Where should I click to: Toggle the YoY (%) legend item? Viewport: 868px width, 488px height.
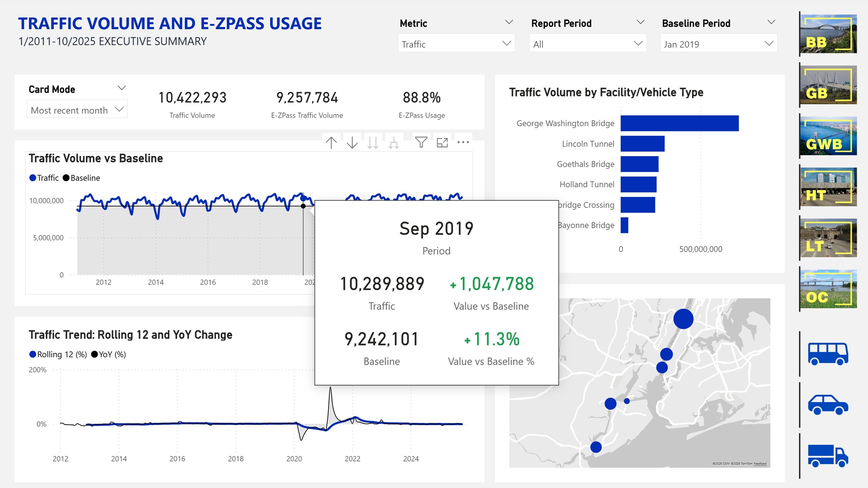click(108, 354)
